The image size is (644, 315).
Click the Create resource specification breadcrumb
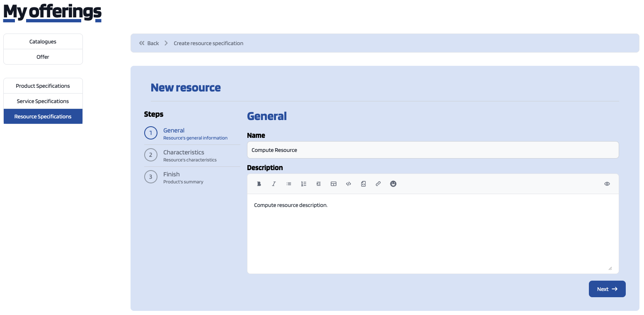(x=208, y=43)
